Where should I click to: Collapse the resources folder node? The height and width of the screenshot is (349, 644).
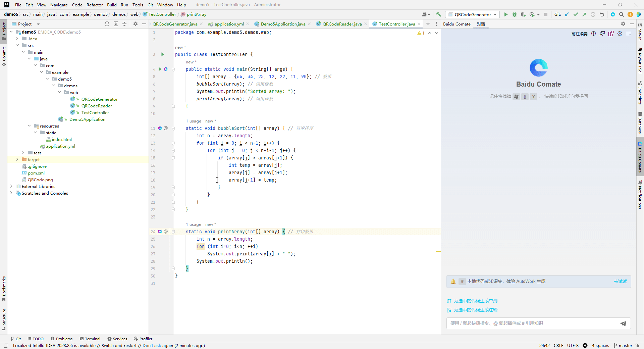[x=29, y=126]
